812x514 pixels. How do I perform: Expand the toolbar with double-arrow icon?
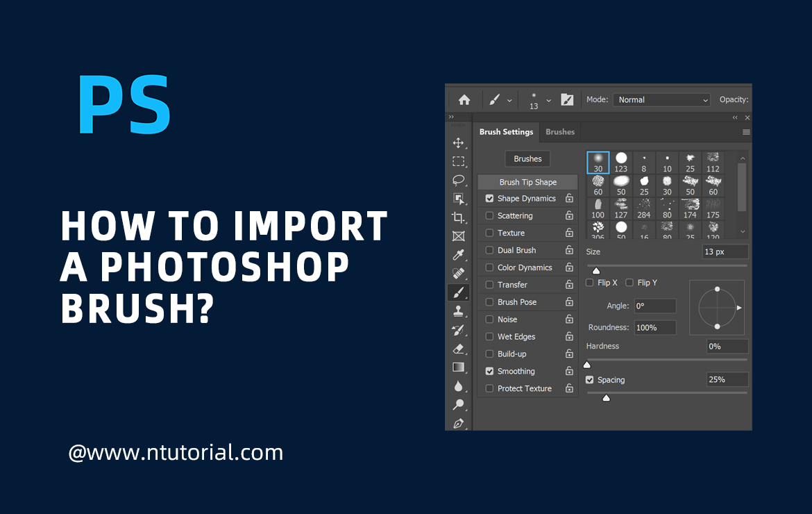(451, 117)
